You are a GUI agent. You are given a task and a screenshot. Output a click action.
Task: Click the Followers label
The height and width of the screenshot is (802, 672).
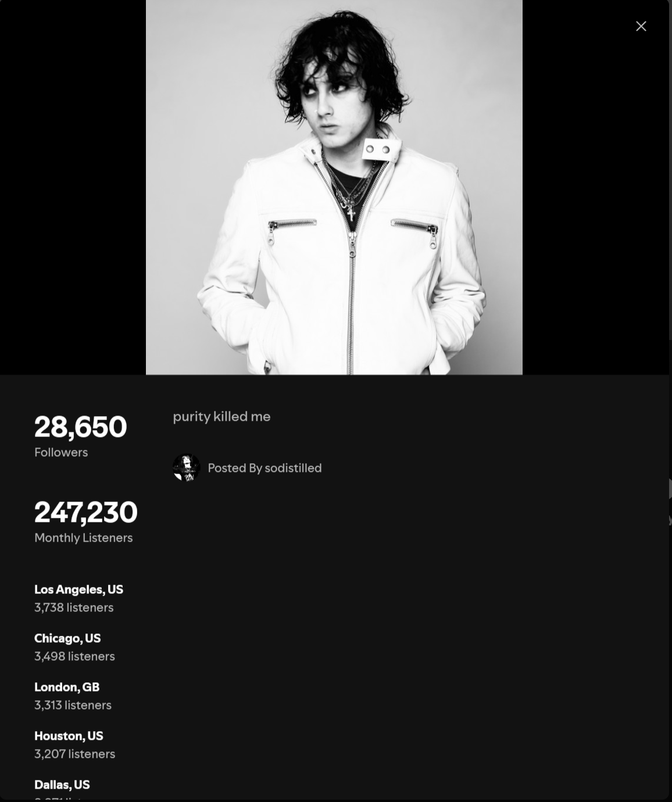[61, 452]
